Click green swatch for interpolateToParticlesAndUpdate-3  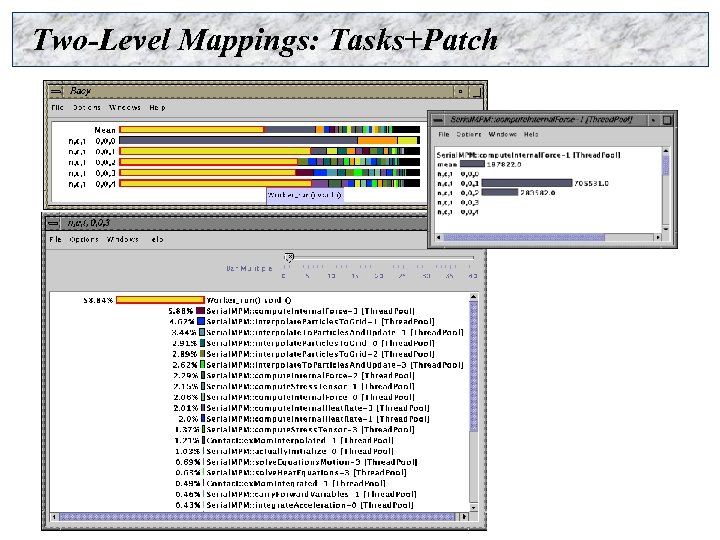point(202,365)
